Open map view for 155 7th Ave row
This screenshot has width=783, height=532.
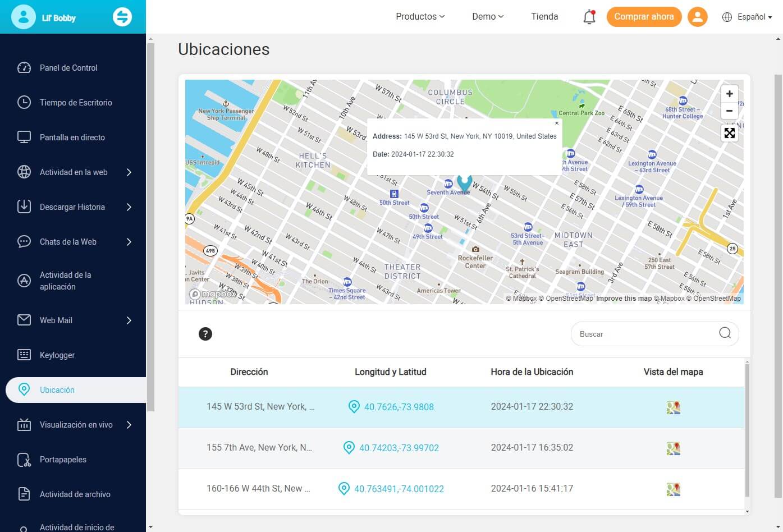coord(674,448)
